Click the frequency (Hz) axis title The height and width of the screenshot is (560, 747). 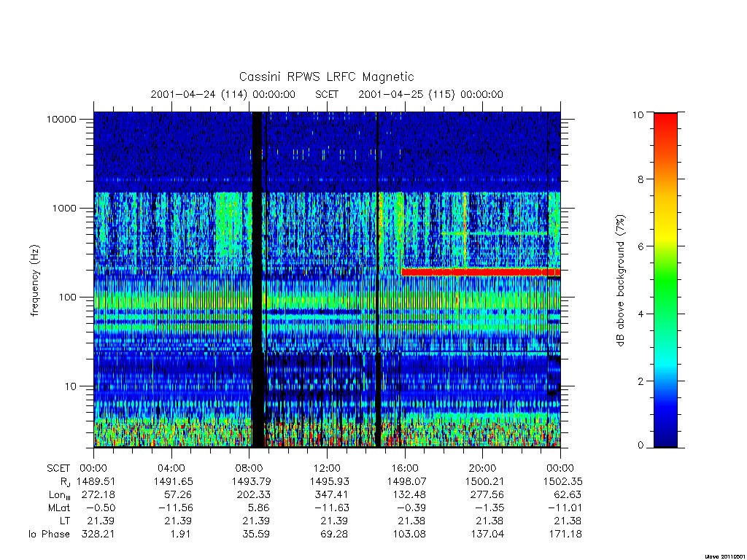[35, 281]
